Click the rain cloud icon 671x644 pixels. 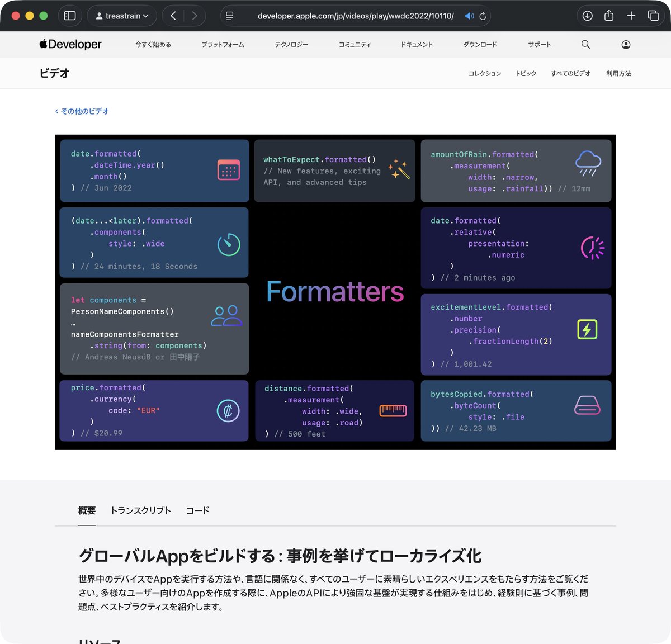click(588, 163)
